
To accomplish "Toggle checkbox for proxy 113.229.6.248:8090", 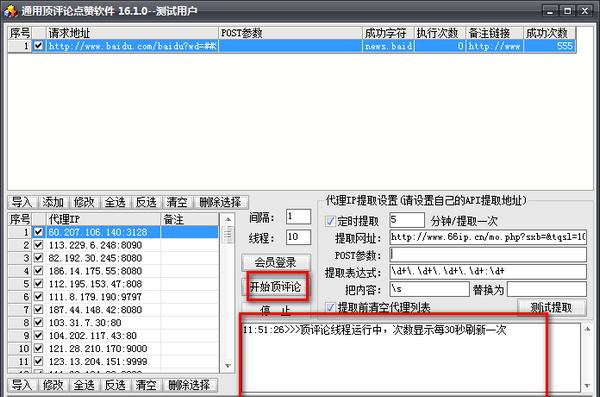I will pos(38,245).
